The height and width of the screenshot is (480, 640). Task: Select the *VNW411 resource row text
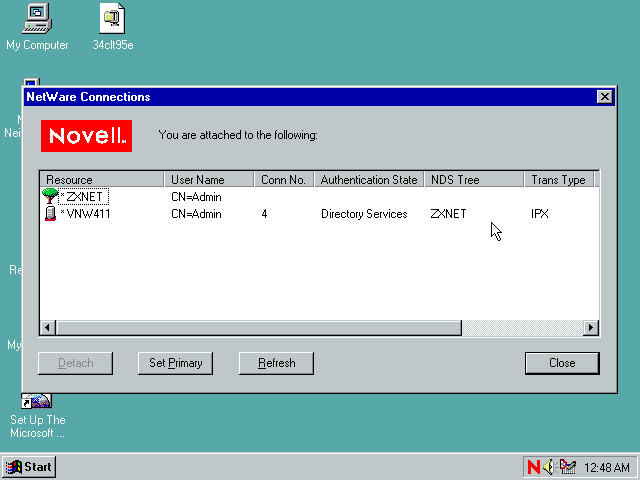point(85,214)
